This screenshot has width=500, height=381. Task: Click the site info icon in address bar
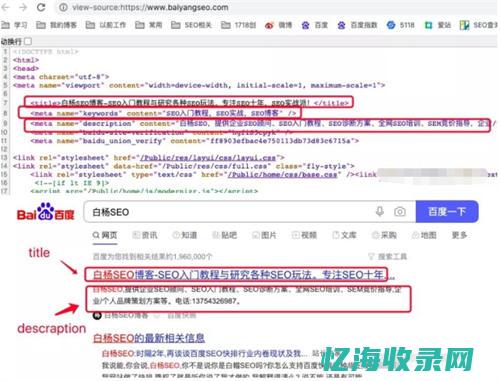(x=63, y=7)
